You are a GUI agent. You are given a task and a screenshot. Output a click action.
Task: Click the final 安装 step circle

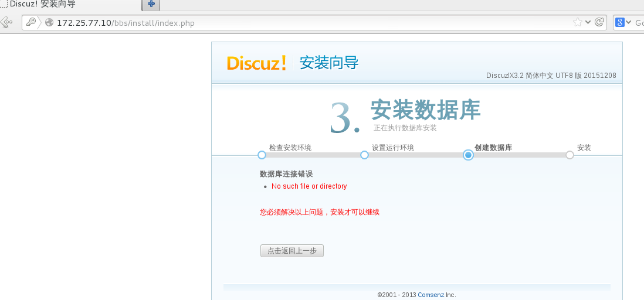click(x=570, y=155)
